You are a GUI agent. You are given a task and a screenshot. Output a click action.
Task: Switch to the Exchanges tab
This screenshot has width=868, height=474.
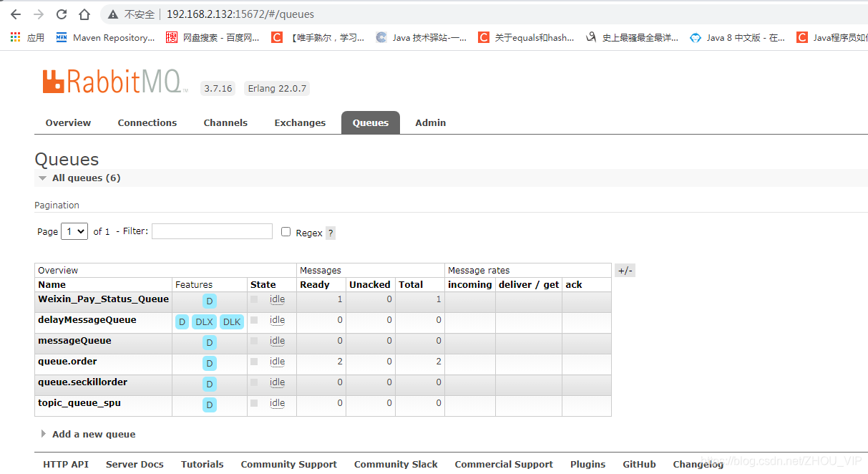(300, 122)
